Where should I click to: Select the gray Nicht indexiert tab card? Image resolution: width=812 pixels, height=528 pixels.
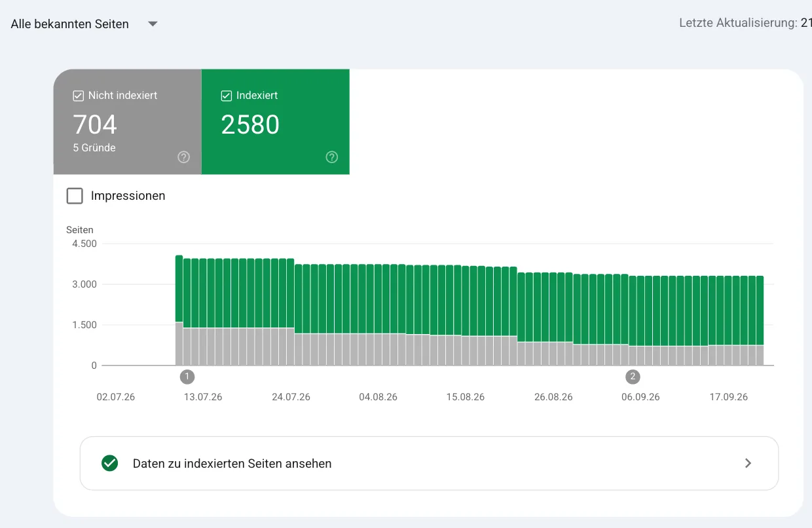tap(128, 122)
